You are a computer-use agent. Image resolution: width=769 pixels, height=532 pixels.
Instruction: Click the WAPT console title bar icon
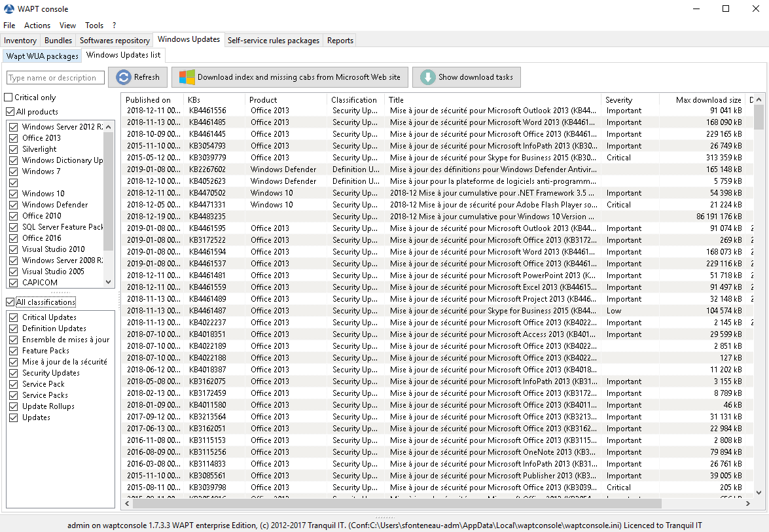[9, 9]
